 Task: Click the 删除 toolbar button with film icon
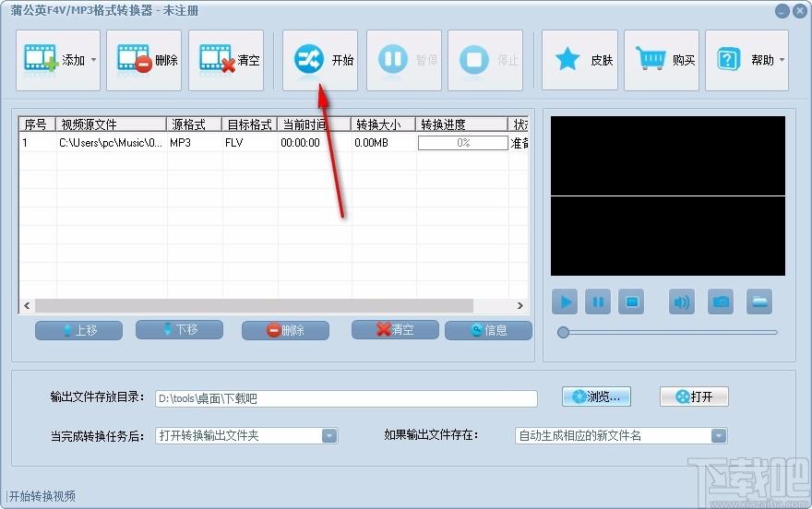[x=144, y=61]
